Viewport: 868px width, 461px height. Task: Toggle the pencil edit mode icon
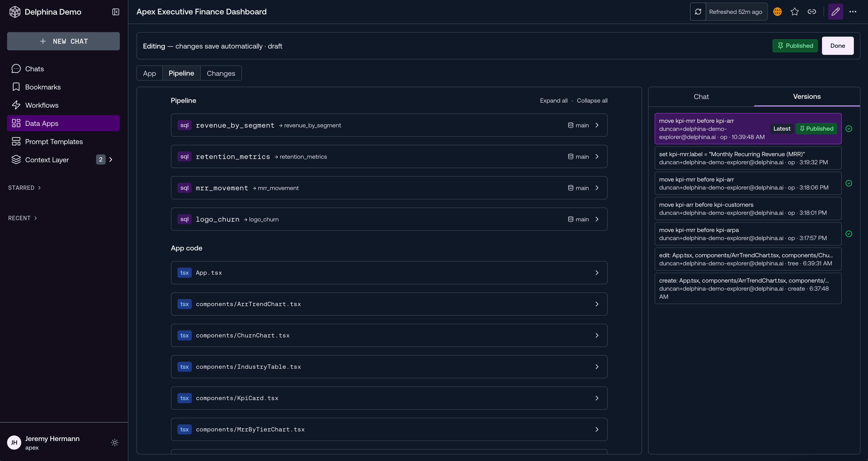(835, 12)
